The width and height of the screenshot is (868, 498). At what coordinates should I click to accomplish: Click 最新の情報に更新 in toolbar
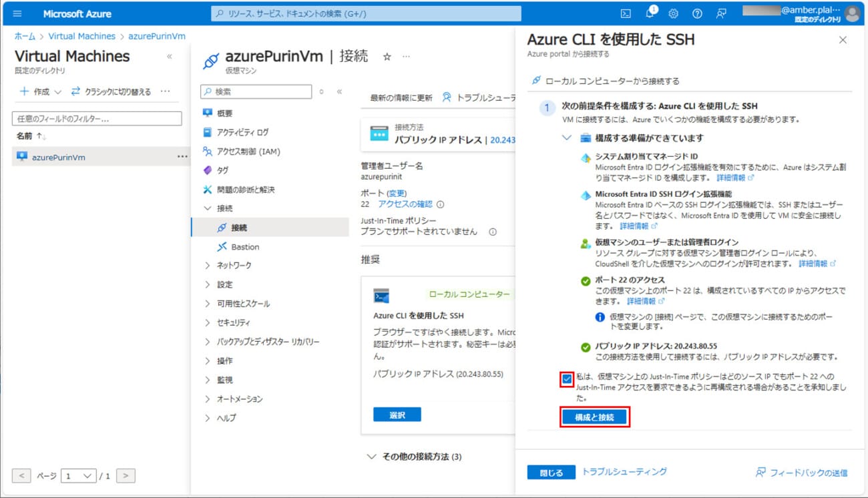[401, 98]
